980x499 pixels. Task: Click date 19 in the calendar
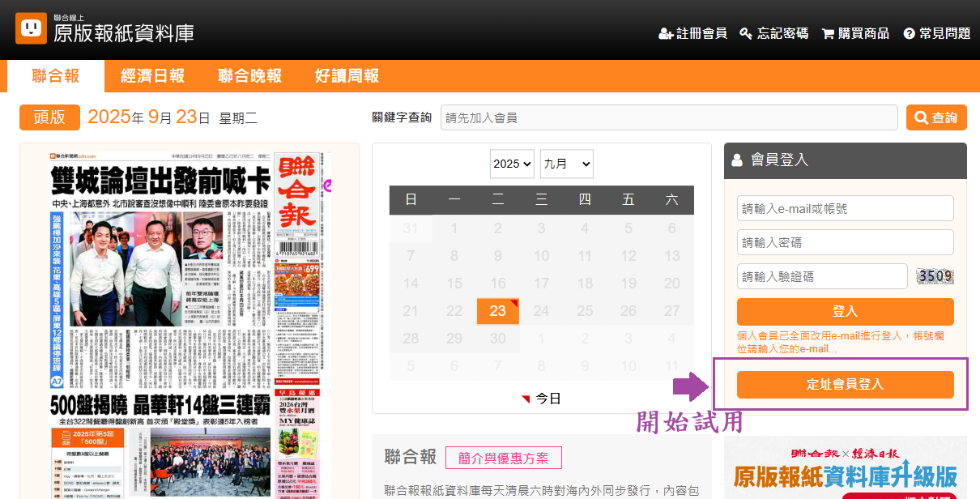pos(628,284)
